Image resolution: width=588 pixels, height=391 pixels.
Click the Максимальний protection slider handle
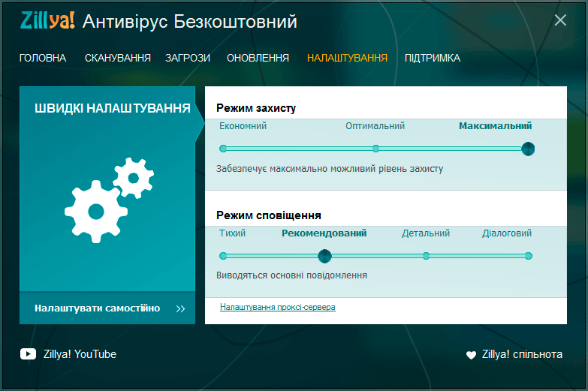tap(528, 149)
